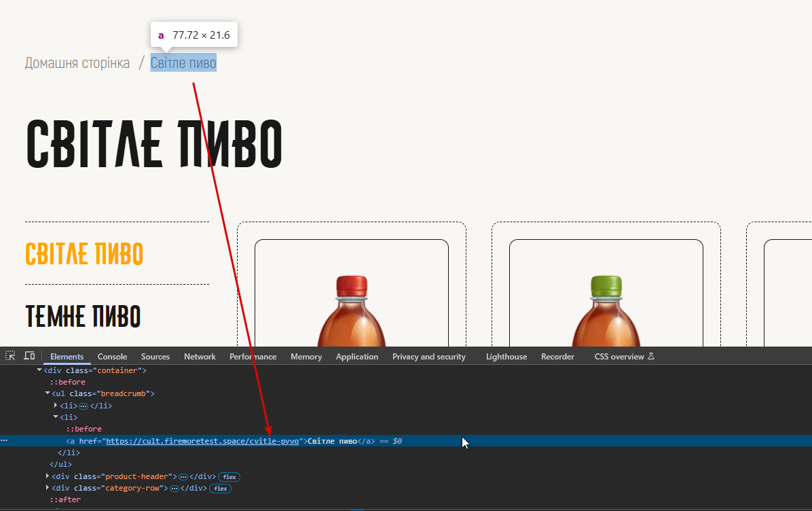This screenshot has width=812, height=511.
Task: Switch to the Console tab
Action: click(113, 357)
